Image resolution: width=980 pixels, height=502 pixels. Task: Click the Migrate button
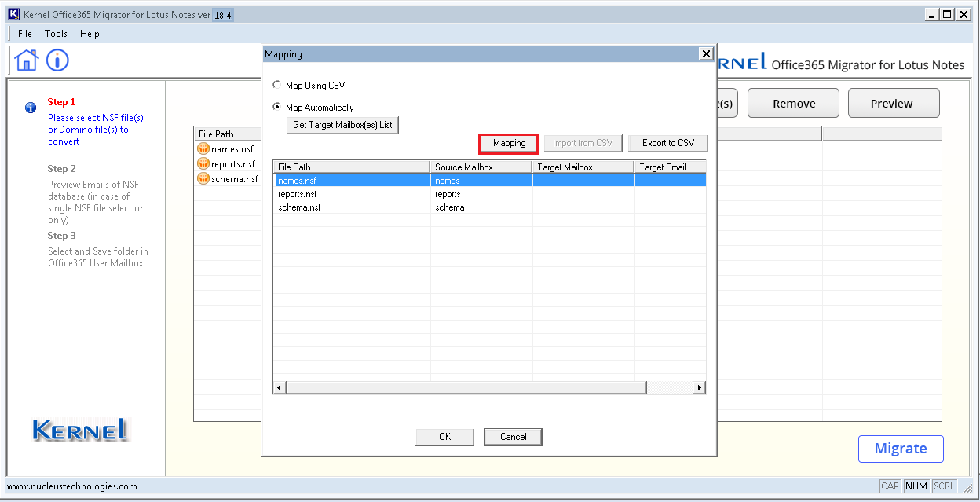(901, 449)
